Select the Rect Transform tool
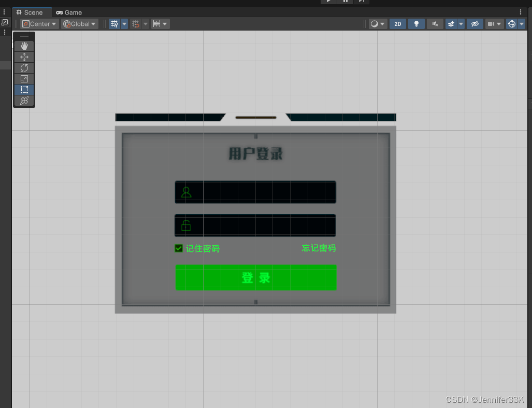532x408 pixels. pos(24,89)
